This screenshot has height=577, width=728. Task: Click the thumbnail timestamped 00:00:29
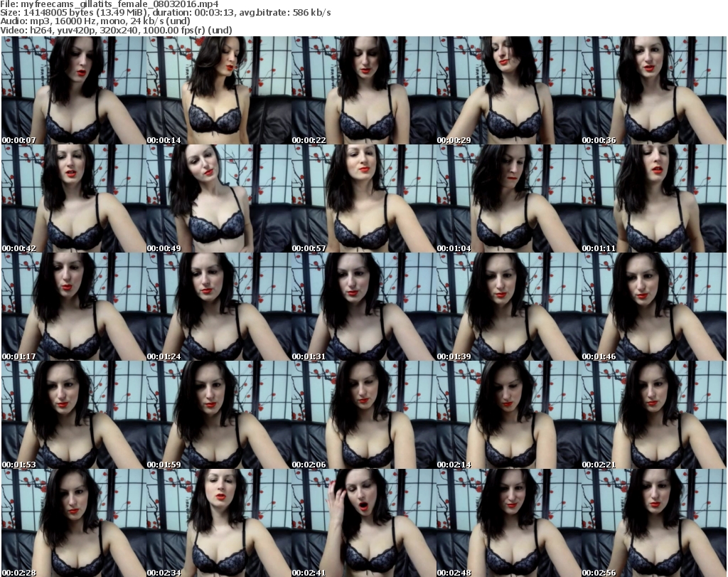(x=508, y=90)
